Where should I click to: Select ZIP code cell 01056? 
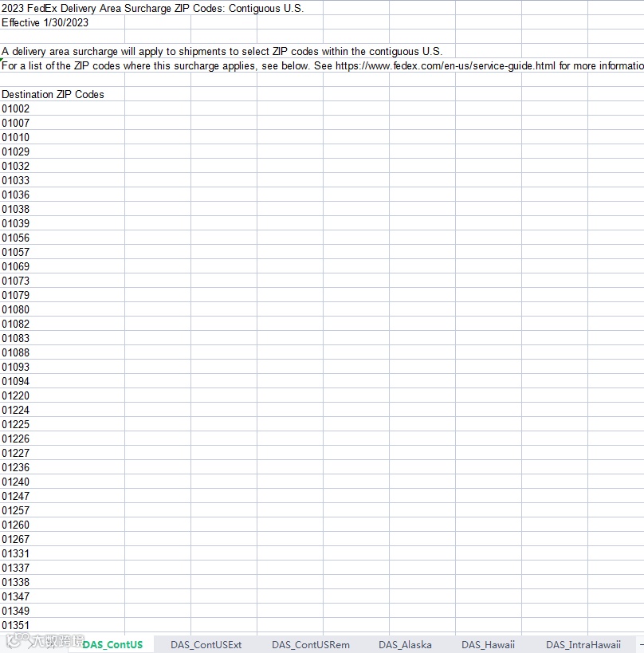[62, 238]
